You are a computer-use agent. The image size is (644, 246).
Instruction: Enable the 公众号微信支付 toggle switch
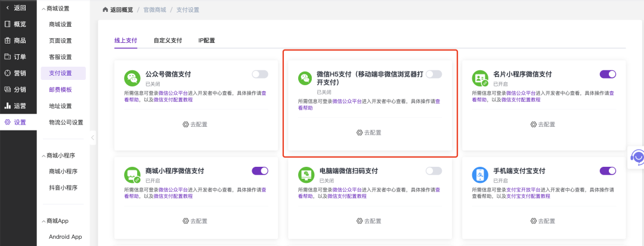point(260,74)
